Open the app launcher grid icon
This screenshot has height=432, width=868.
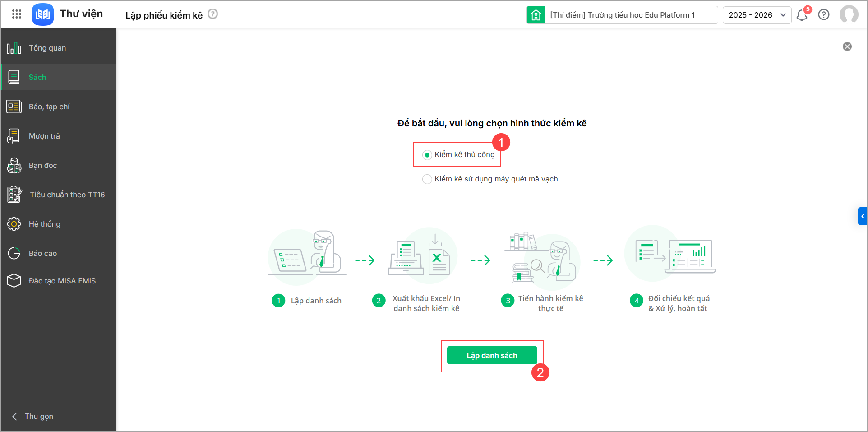tap(17, 14)
